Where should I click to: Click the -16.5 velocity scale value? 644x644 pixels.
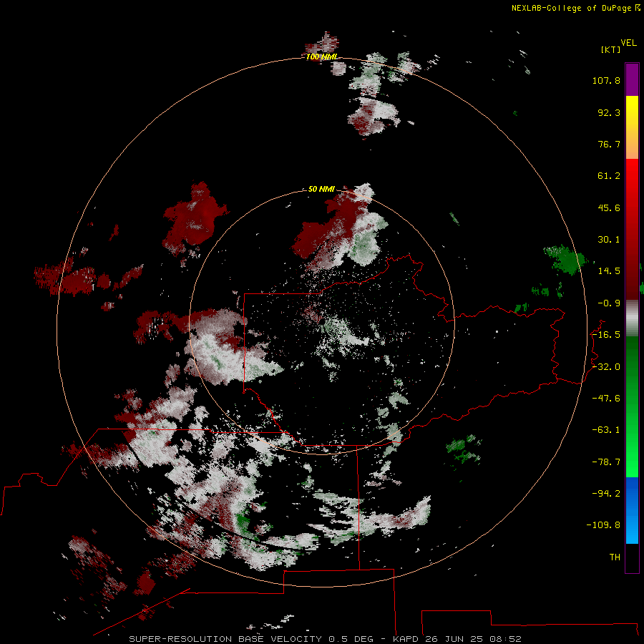(606, 335)
